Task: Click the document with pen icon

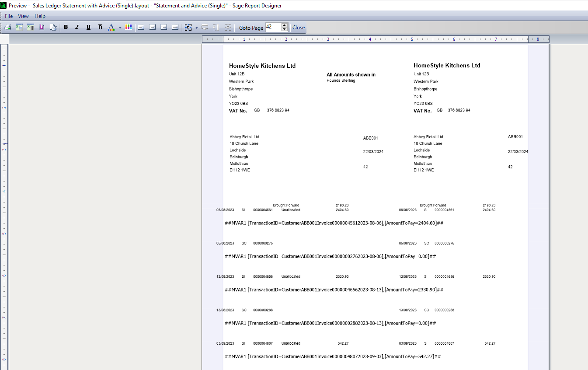Action: point(53,27)
